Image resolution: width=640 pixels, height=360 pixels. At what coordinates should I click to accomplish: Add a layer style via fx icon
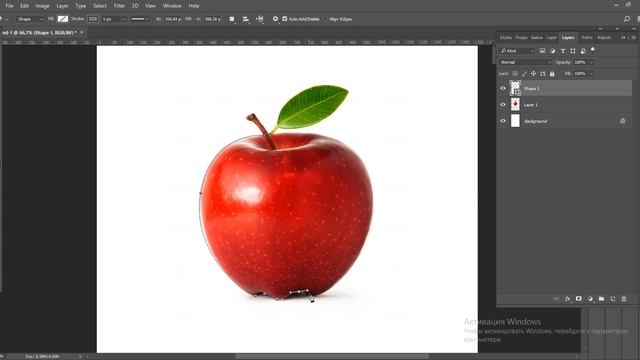coord(567,299)
